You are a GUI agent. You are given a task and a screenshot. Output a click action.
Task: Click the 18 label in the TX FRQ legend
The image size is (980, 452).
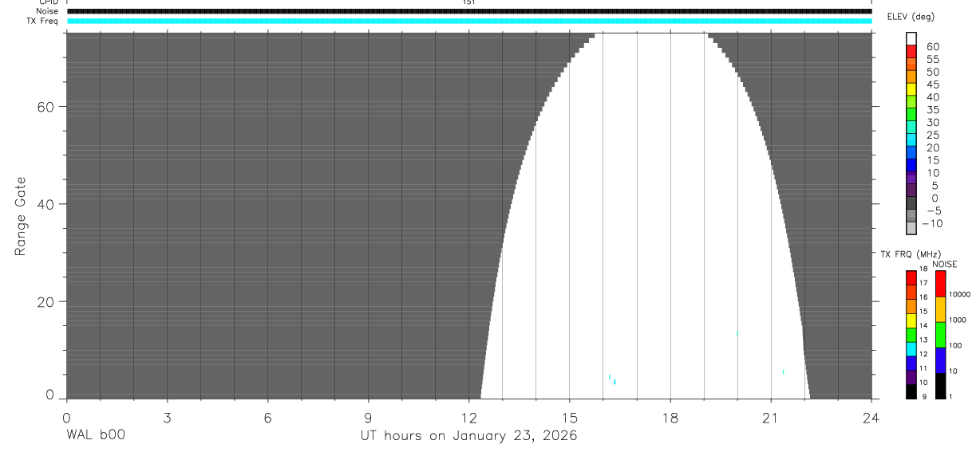click(x=923, y=269)
